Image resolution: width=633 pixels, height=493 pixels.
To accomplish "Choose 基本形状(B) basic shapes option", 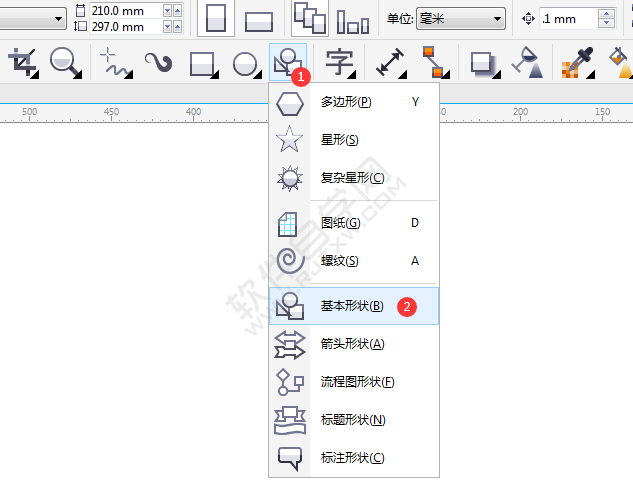I will 354,306.
